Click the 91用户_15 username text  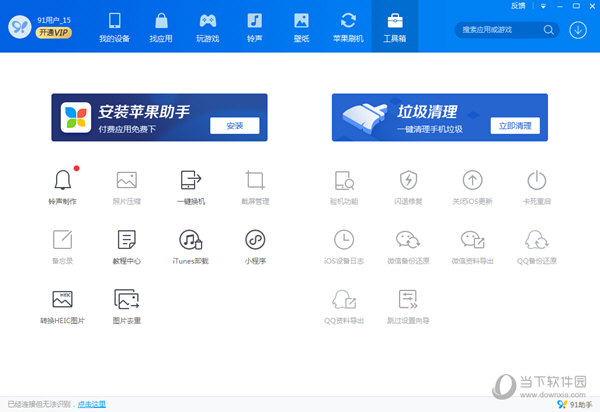54,20
